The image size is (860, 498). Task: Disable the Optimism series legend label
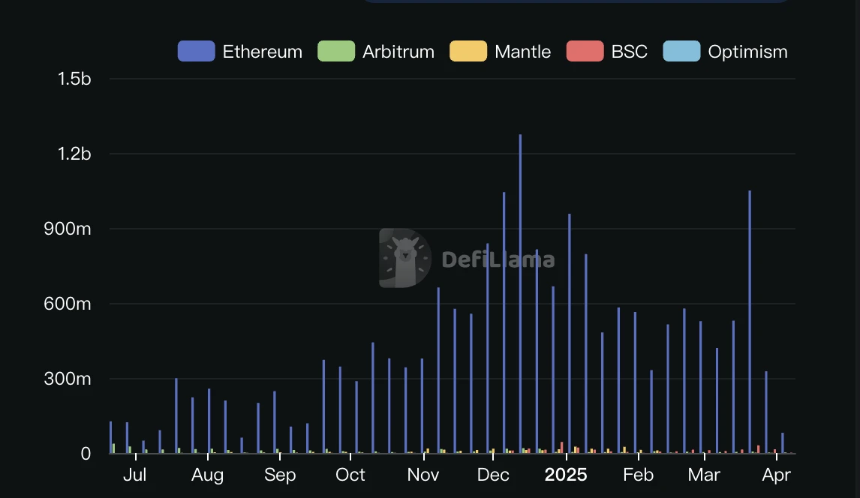coord(747,52)
